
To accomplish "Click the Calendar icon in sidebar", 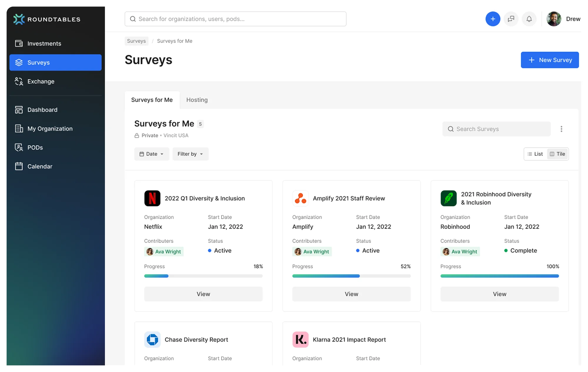I will [x=19, y=166].
